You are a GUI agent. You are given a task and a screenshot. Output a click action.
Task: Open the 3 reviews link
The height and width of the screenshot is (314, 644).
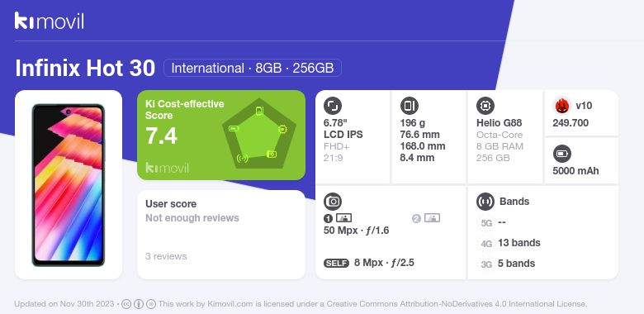pos(166,256)
